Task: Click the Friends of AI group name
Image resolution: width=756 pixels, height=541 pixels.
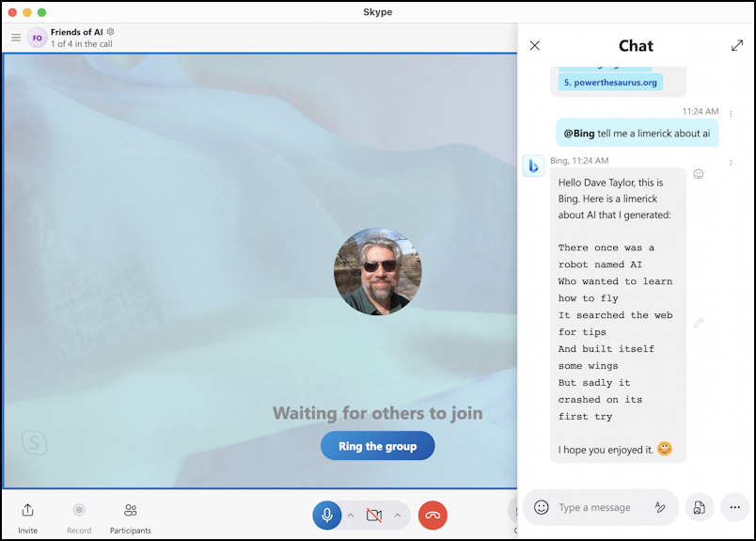Action: [x=77, y=32]
